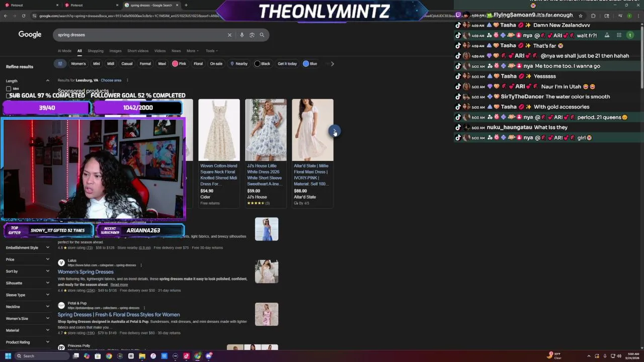Viewport: 644px width, 362px height.
Task: Go back with browser back arrow
Action: (6, 16)
